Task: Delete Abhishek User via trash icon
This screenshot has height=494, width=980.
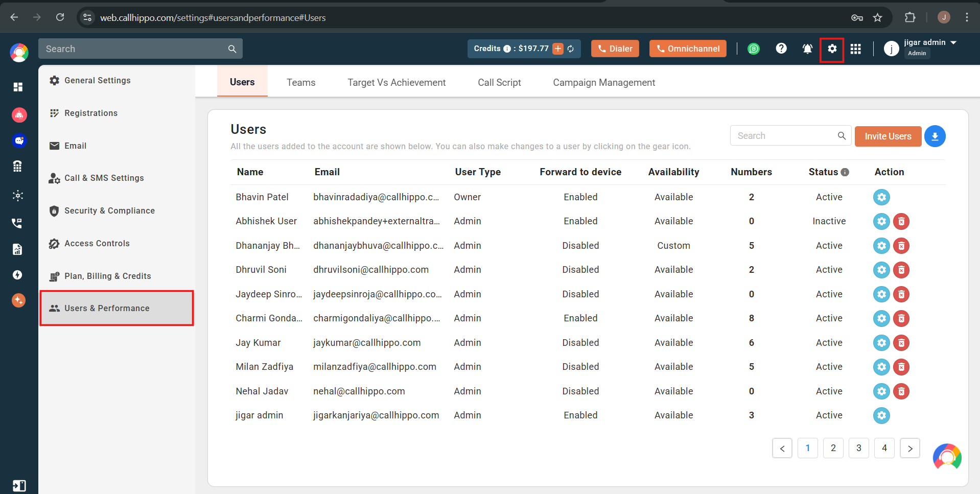Action: [901, 221]
